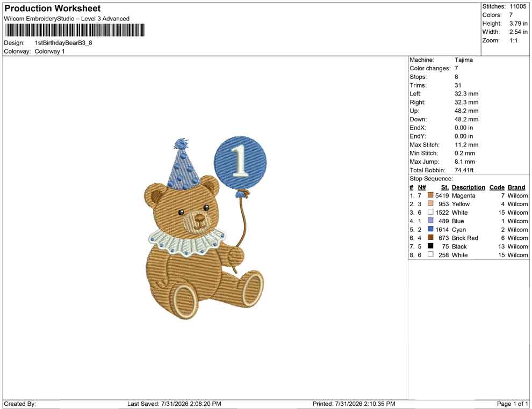This screenshot has height=409, width=532.
Task: Click the design name '1stBirthdayBearB3_8'
Action: (63, 43)
